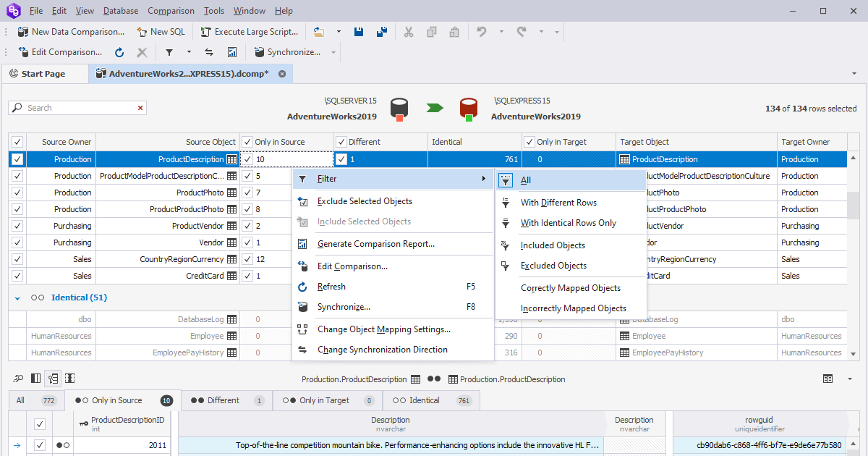Uncheck the CreditCard row checkbox
The height and width of the screenshot is (456, 868).
point(17,276)
